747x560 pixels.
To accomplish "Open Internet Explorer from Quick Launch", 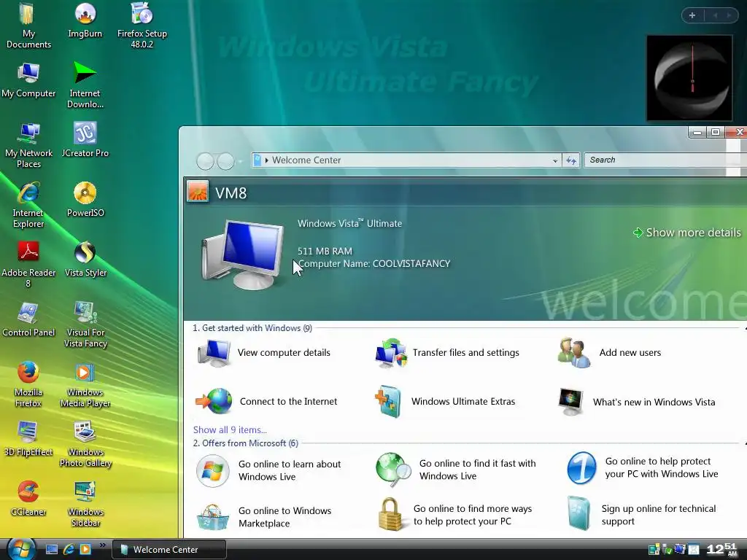I will [x=69, y=550].
